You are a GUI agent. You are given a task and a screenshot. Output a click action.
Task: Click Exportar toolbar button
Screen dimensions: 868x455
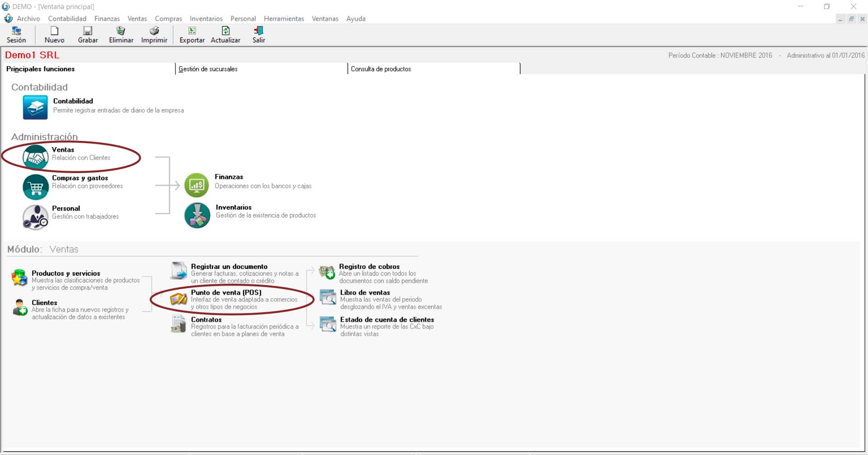coord(192,35)
